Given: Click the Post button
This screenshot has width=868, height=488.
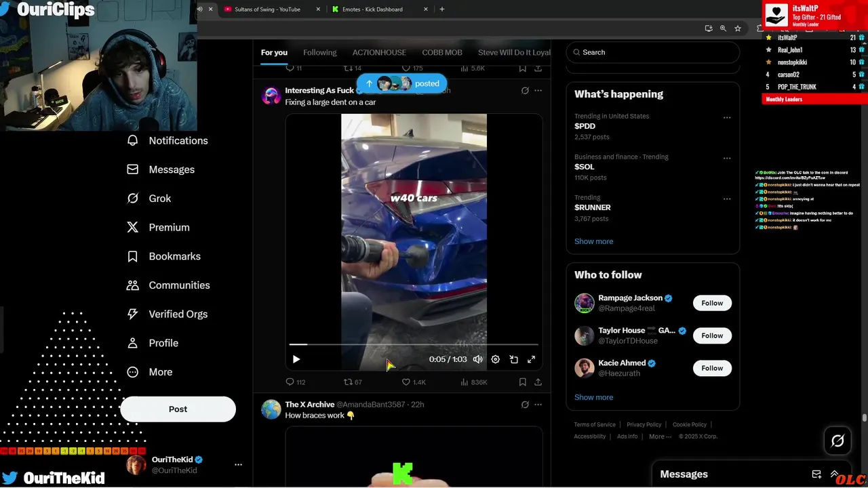Looking at the screenshot, I should (x=178, y=409).
